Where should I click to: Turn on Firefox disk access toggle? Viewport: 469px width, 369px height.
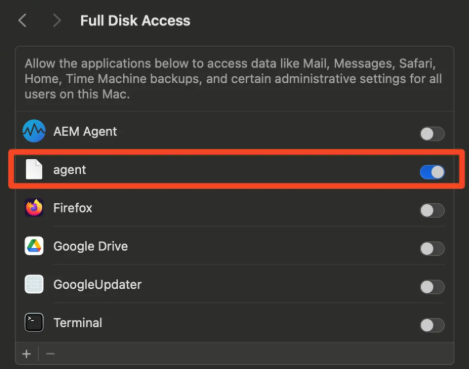coord(432,210)
